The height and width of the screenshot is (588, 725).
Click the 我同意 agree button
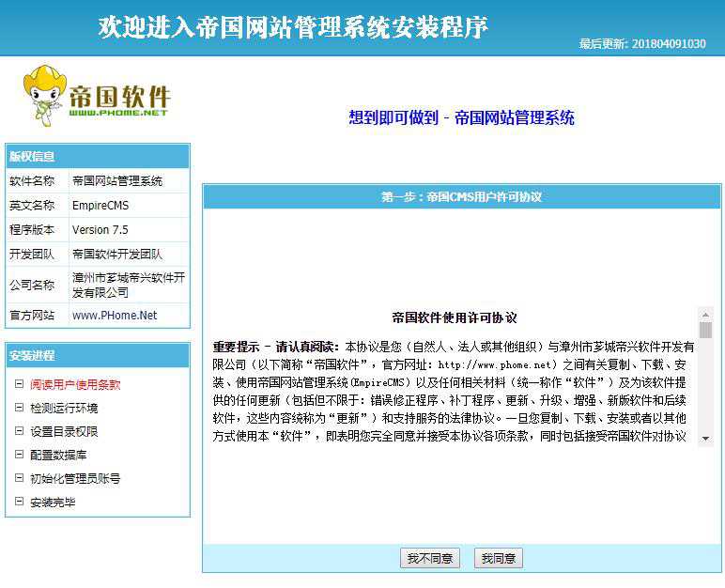[499, 558]
